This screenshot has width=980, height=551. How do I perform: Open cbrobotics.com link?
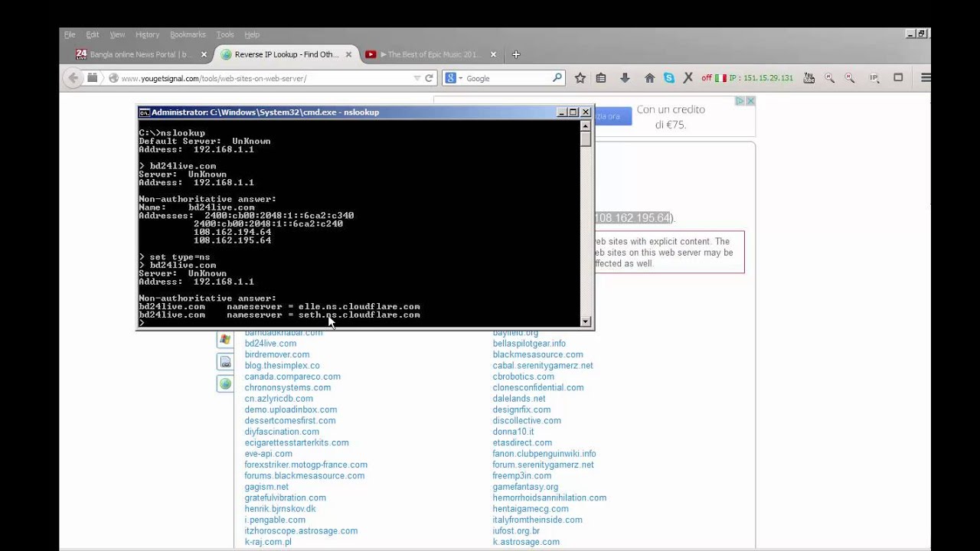pos(523,377)
